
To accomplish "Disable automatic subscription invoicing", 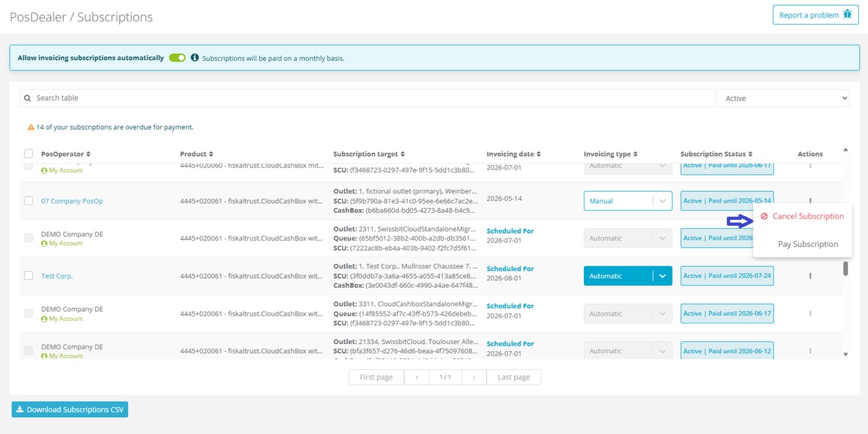I will click(x=177, y=57).
